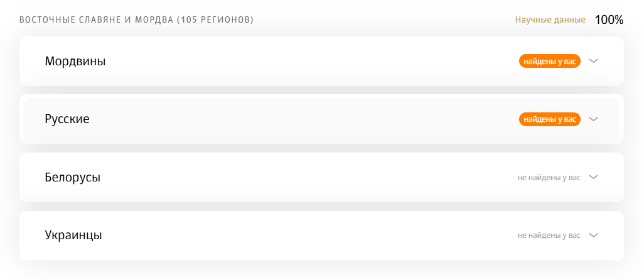
Task: Click the 100% value in header
Action: (x=609, y=20)
